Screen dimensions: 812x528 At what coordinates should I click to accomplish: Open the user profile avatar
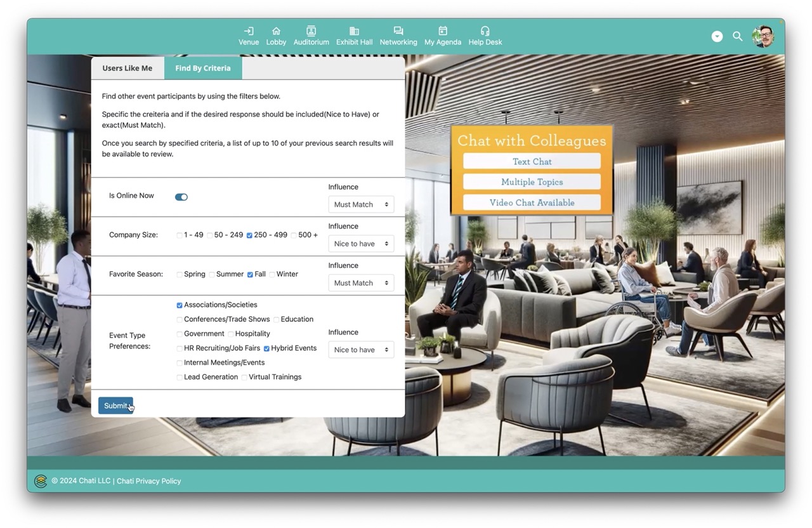(763, 36)
